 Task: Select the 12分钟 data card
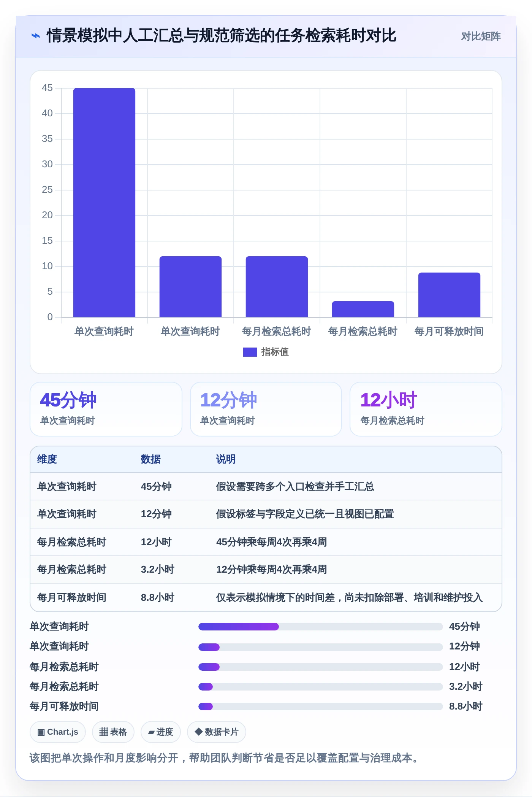[x=266, y=409]
